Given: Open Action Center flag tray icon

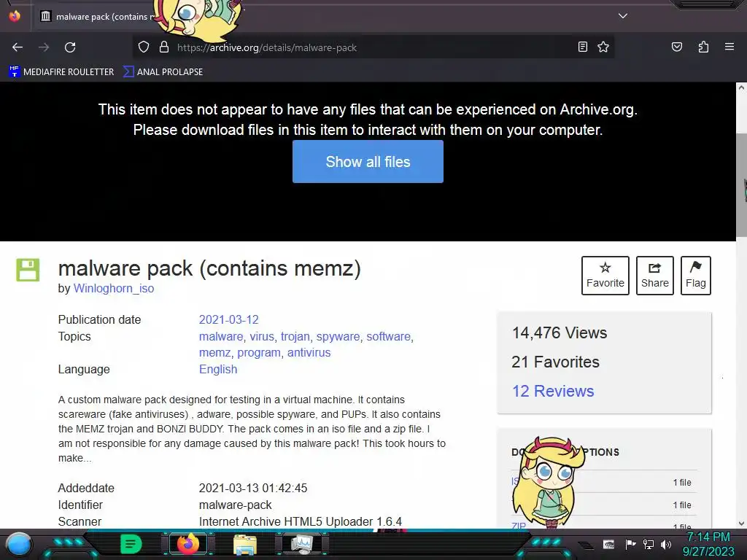Looking at the screenshot, I should [x=630, y=544].
